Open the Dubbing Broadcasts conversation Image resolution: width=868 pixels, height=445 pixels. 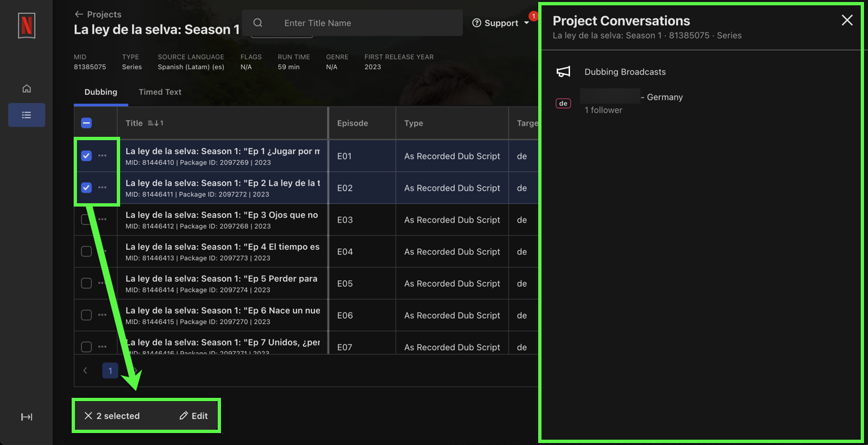(624, 72)
